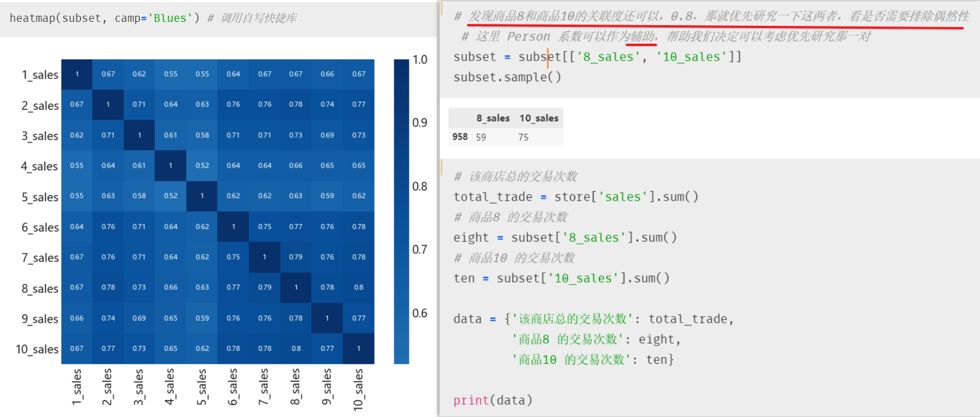This screenshot has width=980, height=417.
Task: Select the 8_sales y-axis label
Action: (40, 288)
